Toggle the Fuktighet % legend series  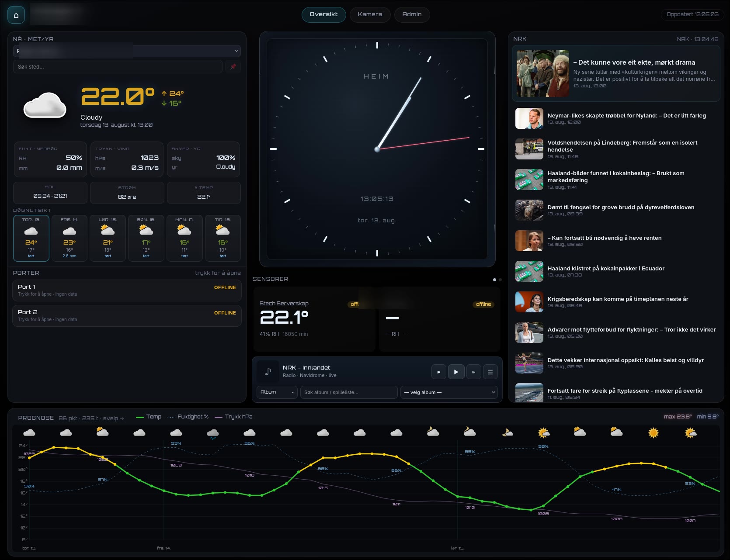188,417
